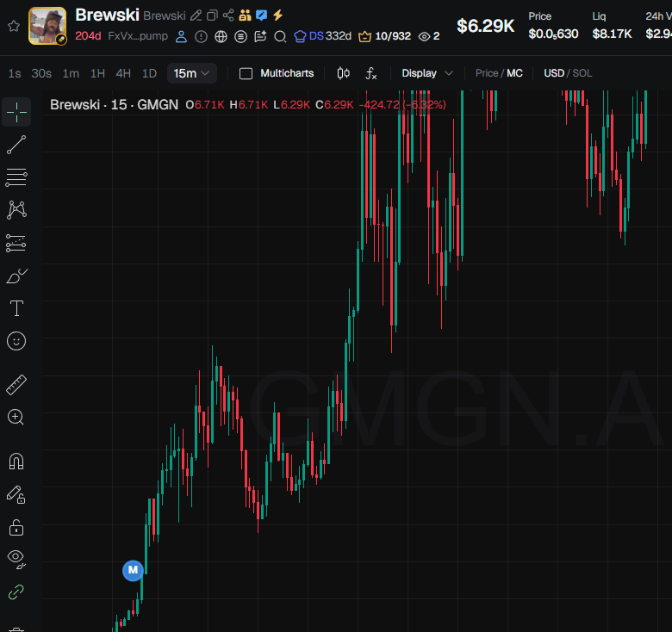This screenshot has width=672, height=632.
Task: Toggle hide all drawings eye icon
Action: (x=16, y=559)
